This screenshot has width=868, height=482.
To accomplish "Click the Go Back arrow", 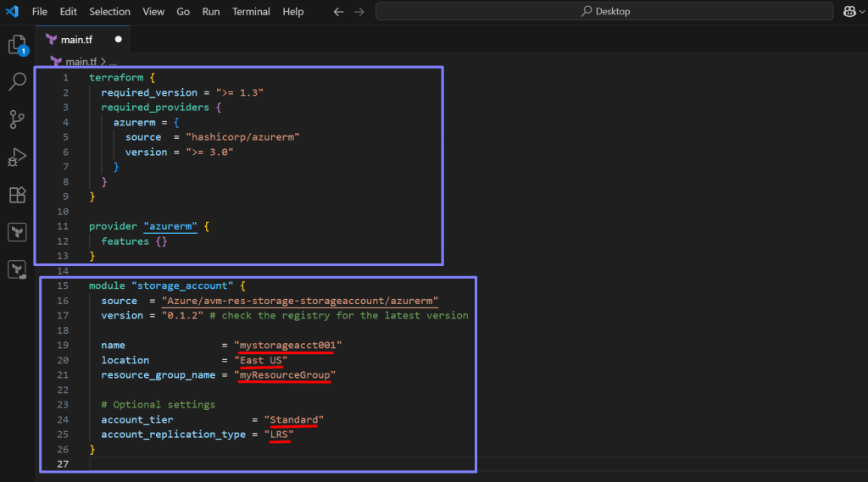I will (339, 12).
